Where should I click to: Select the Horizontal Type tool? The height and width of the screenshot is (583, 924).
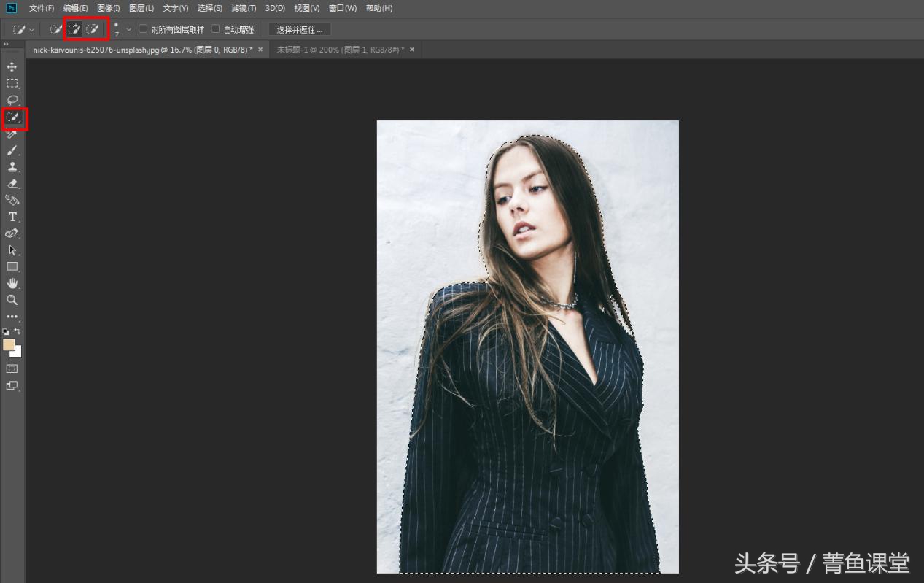[12, 217]
